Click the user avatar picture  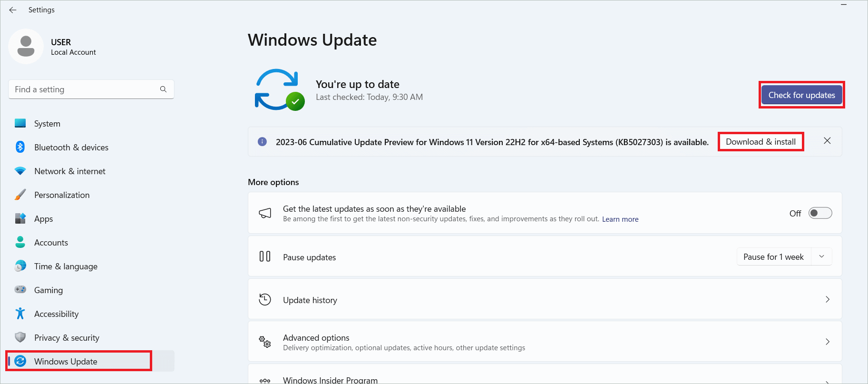(x=26, y=46)
